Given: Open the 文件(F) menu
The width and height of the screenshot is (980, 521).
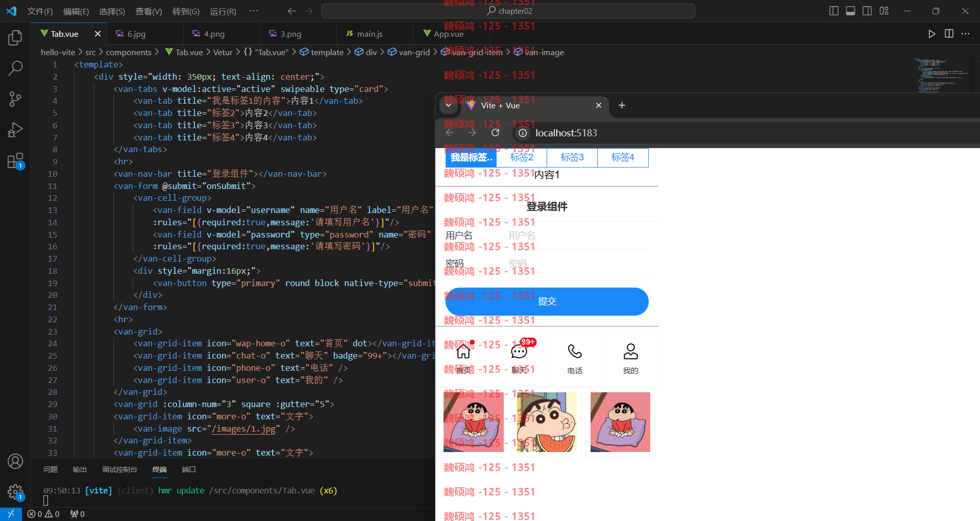Looking at the screenshot, I should [x=40, y=11].
